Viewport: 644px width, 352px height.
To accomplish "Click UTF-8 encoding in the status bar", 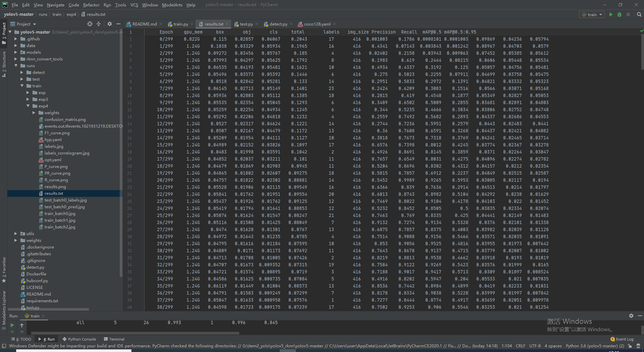I will click(x=535, y=346).
